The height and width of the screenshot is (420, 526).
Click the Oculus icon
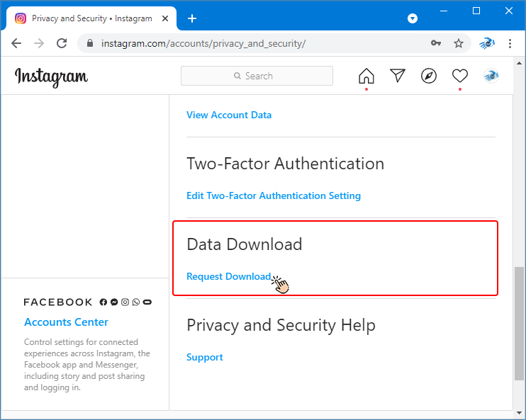pos(147,302)
